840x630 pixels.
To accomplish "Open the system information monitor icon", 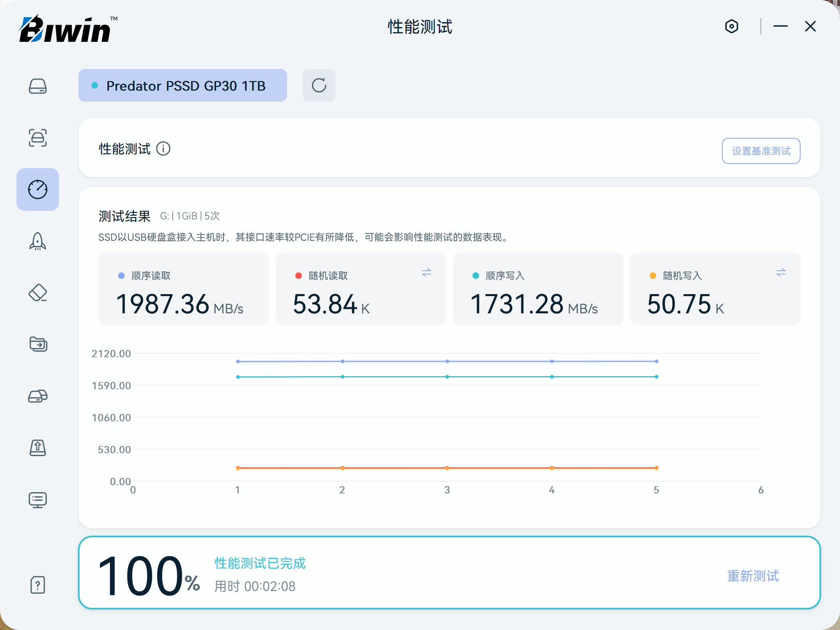I will (38, 500).
